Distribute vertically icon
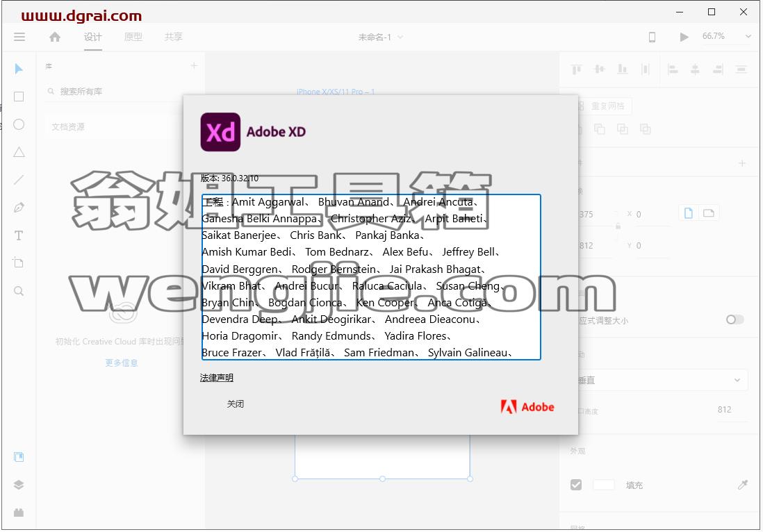This screenshot has width=763, height=532. point(741,69)
